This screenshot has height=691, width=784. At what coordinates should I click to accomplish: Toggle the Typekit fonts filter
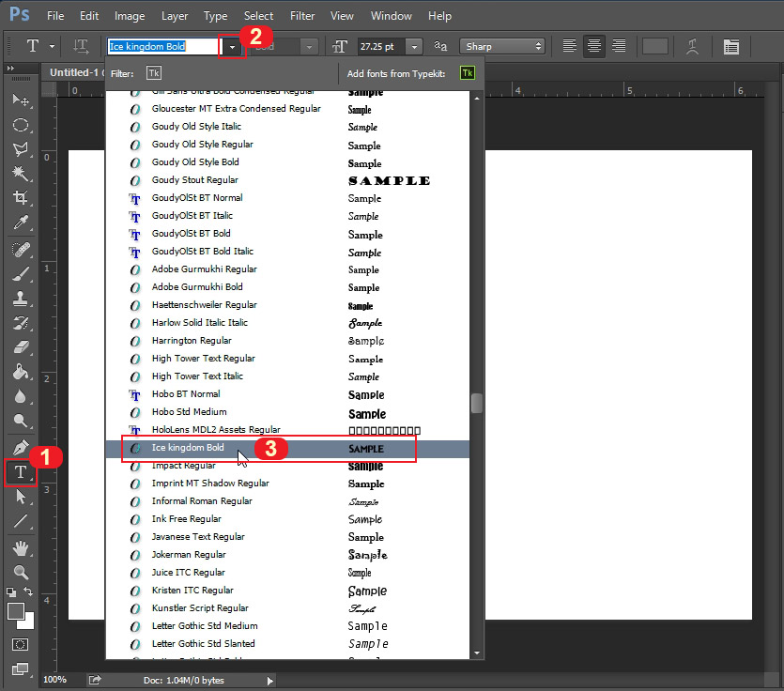(x=154, y=73)
